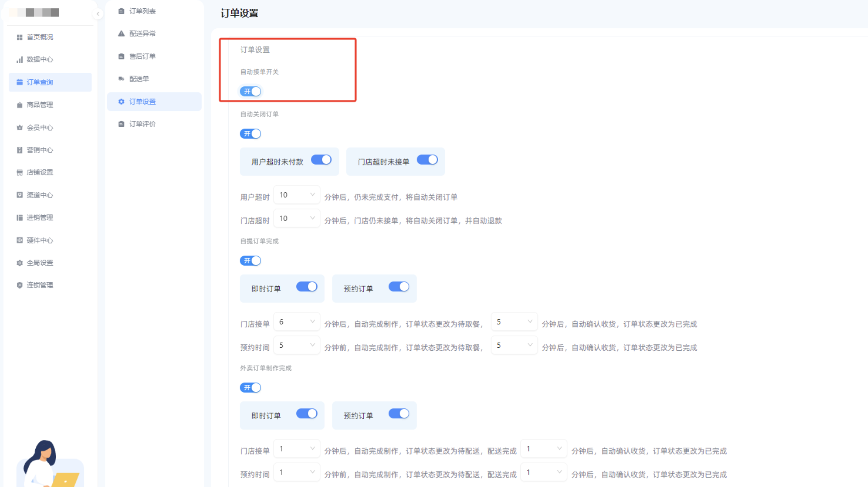Click the 连锁管理 shield icon
The image size is (868, 487).
[x=20, y=285]
